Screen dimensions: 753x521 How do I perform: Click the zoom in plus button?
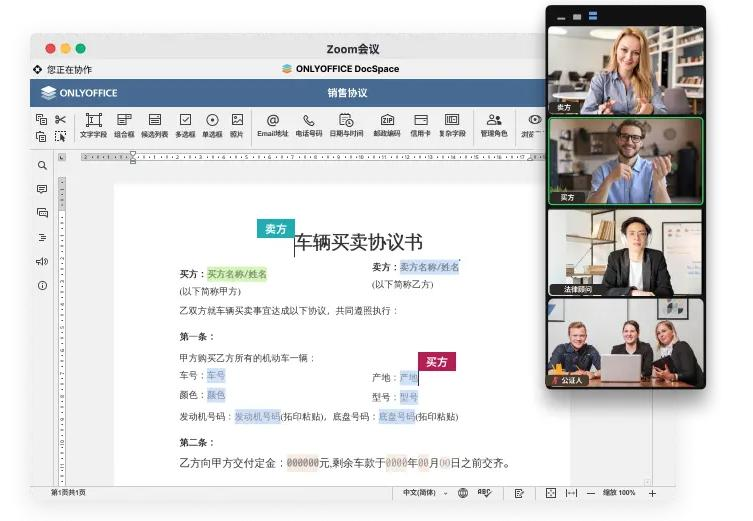652,493
